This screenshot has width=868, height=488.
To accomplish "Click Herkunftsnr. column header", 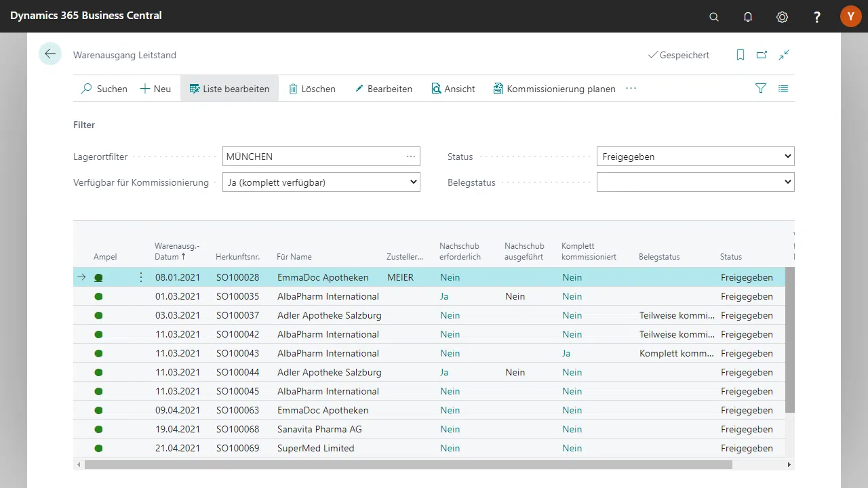I will point(237,257).
